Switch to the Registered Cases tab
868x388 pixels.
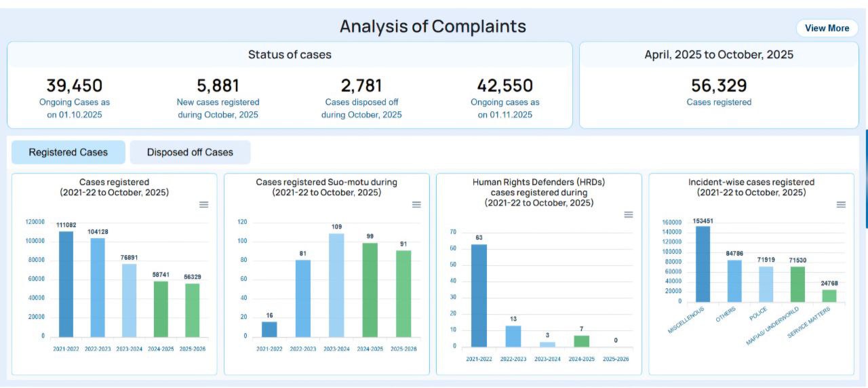click(x=68, y=153)
